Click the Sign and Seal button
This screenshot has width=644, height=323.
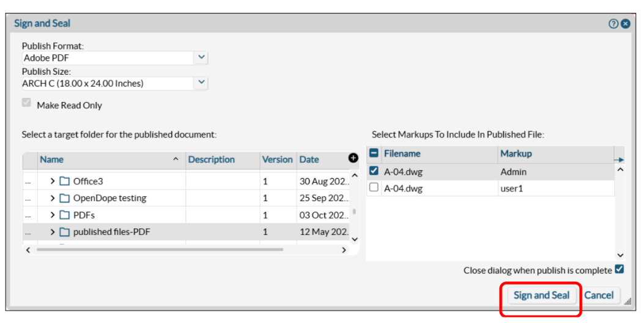coord(541,295)
